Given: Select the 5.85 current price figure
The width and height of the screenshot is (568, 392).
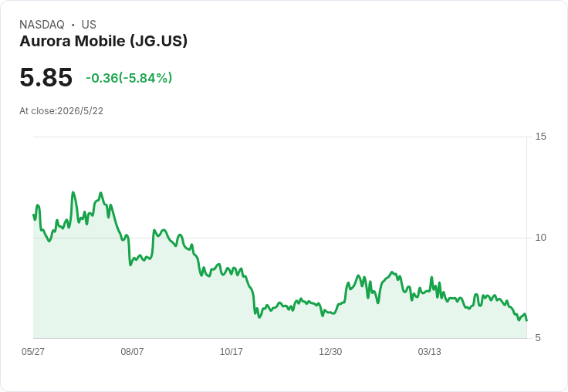Looking at the screenshot, I should coord(46,77).
